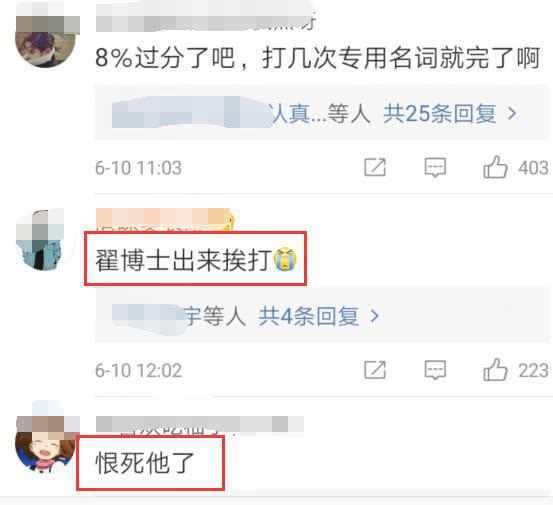Reply to the 6-10 11:03 comment

(435, 167)
